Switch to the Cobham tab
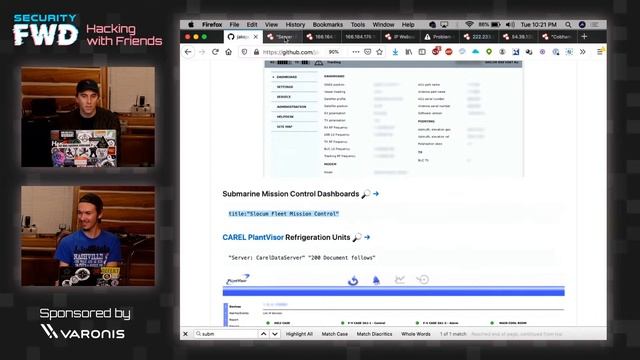The width and height of the screenshot is (640, 360). (x=557, y=37)
